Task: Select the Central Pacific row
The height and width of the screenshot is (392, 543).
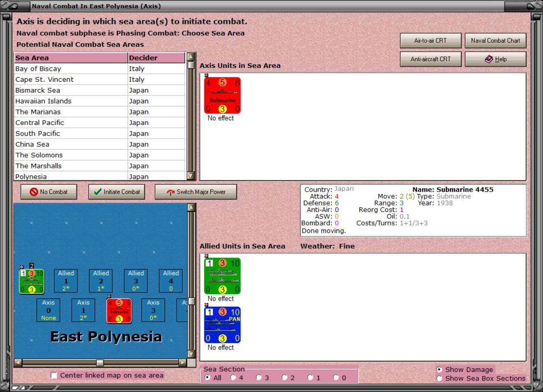Action: (x=100, y=123)
